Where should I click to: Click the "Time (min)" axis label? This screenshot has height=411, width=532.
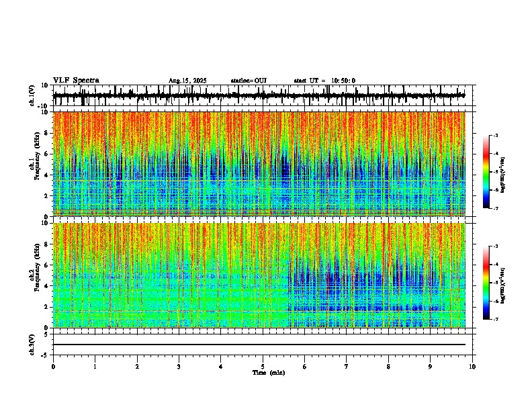coord(269,373)
